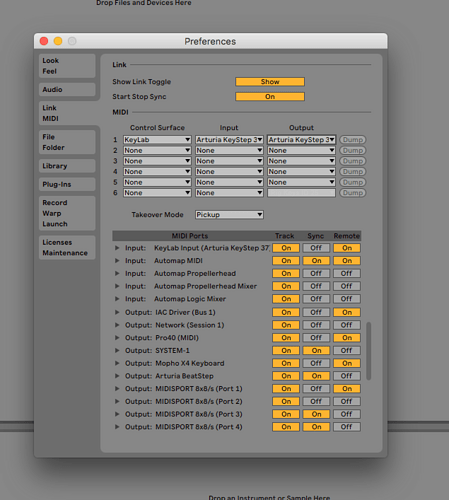Toggle Sync for KeyLab Input

[x=316, y=248]
